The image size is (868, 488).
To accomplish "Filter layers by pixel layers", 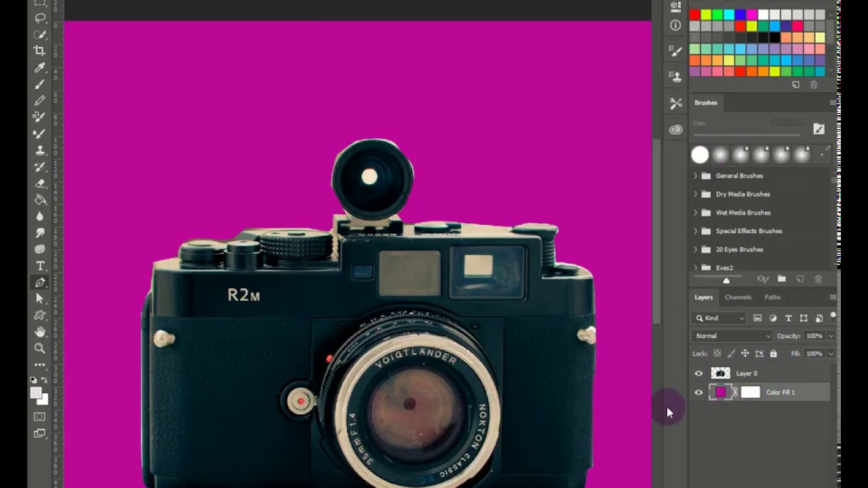I will pos(757,318).
